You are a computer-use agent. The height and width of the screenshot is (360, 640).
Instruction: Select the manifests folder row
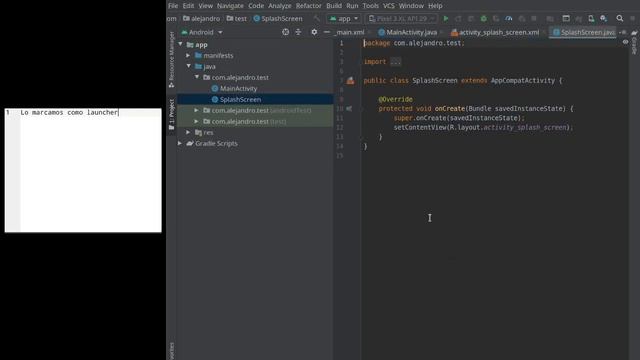coord(255,56)
